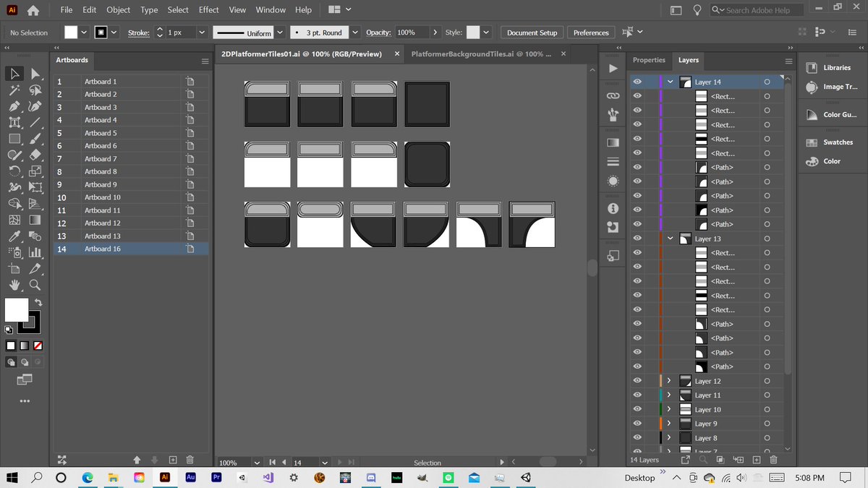Select Artboard 7 in the list
This screenshot has width=868, height=488.
click(130, 158)
